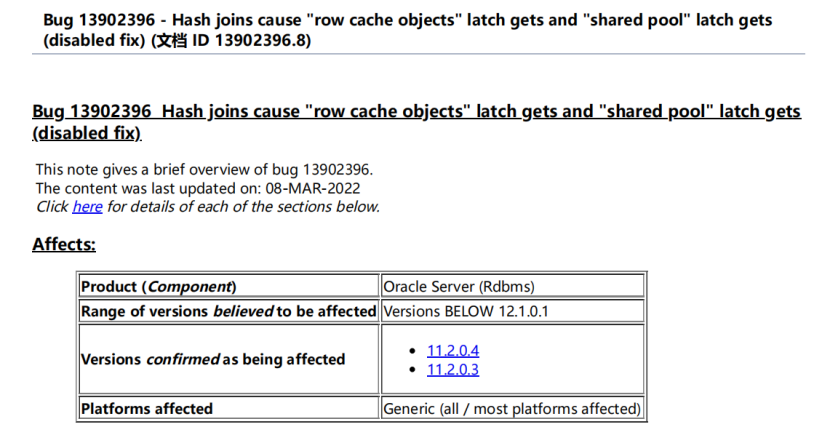
Task: Click the bullet point beside 11.2.0.3
Action: coord(414,370)
